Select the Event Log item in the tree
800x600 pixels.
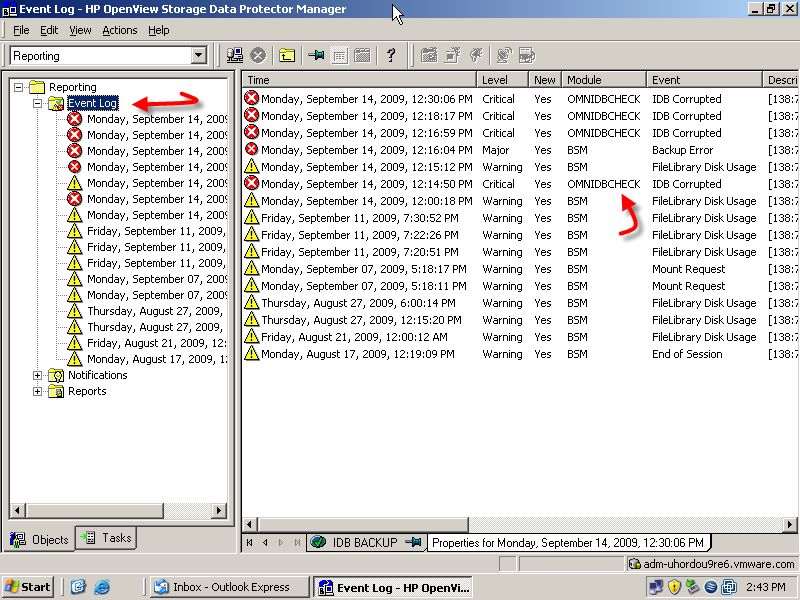(x=93, y=103)
